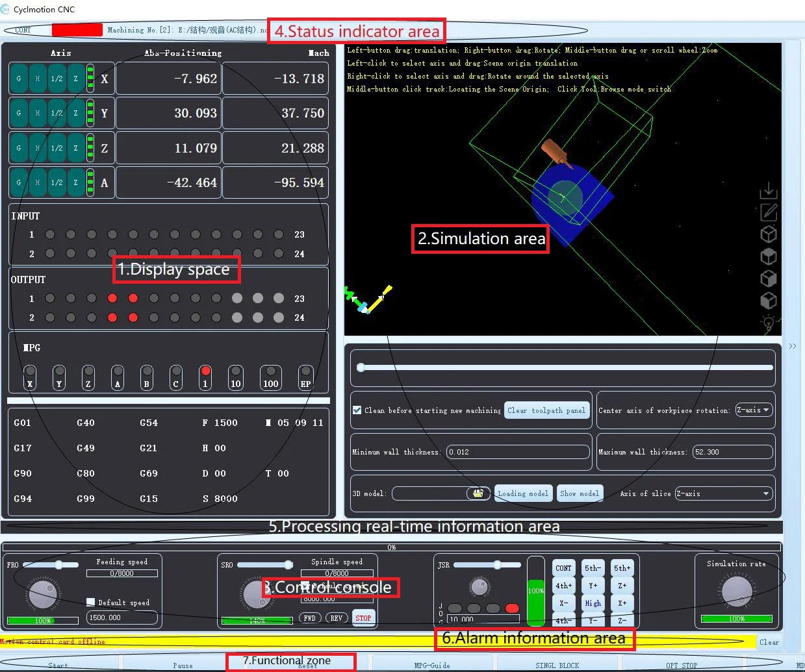This screenshot has width=805, height=672.
Task: Click spindle REV button
Action: coord(336,618)
